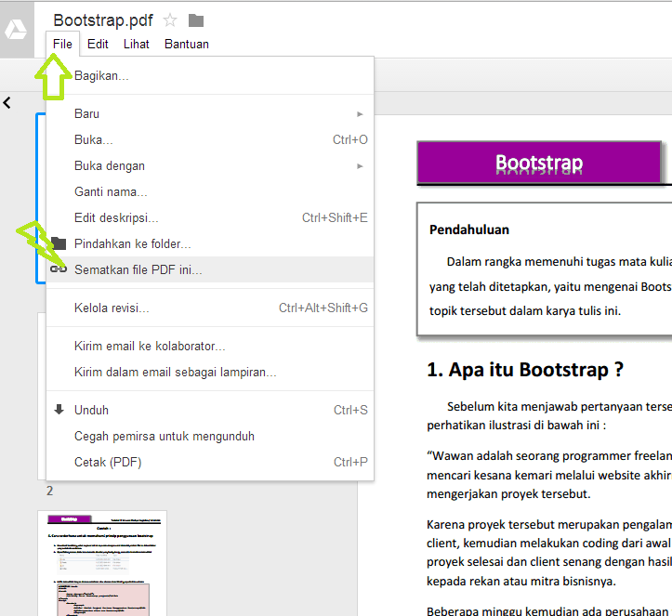
Task: Expand the Buka dengan submenu arrow
Action: click(x=360, y=166)
